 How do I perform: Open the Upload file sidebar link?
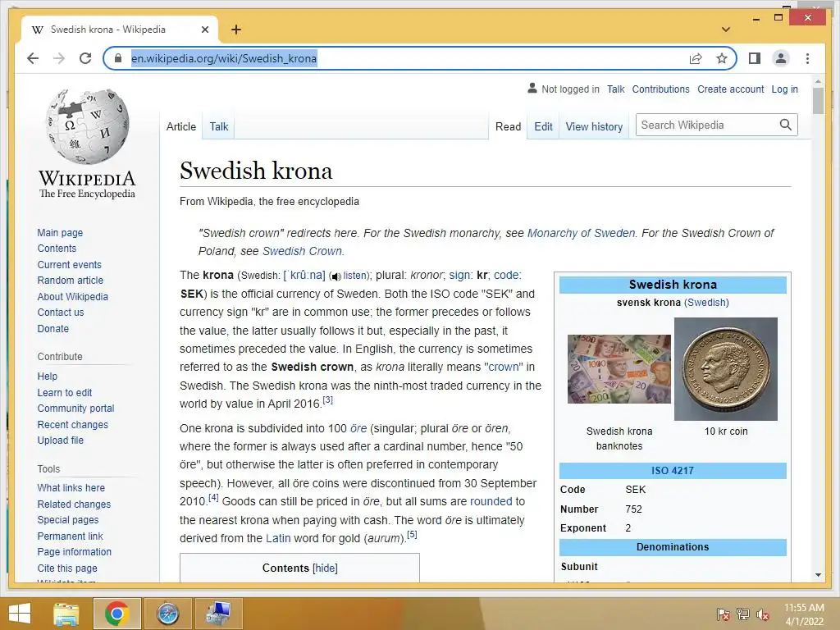point(60,440)
